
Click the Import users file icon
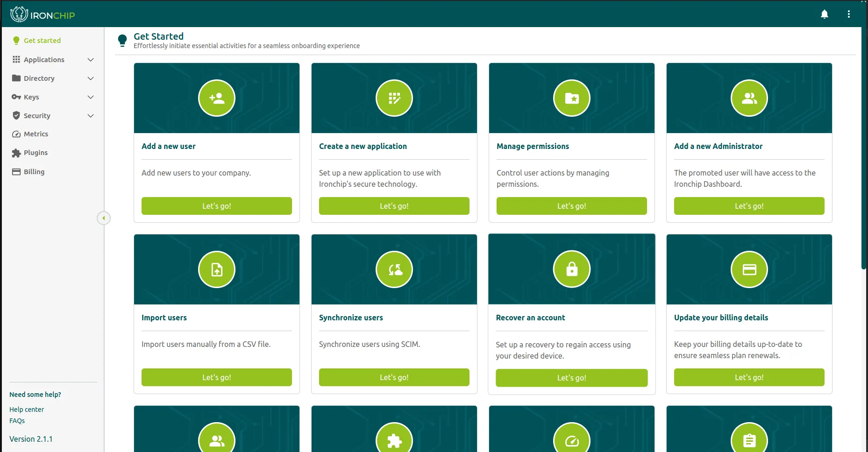(217, 269)
